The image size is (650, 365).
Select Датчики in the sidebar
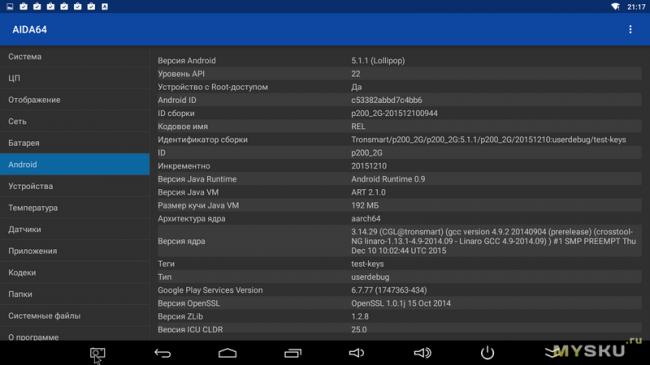pyautogui.click(x=75, y=229)
